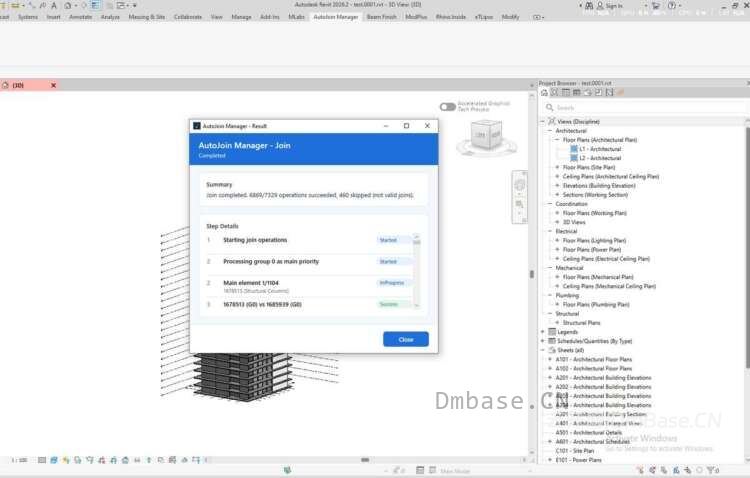Image resolution: width=750 pixels, height=478 pixels.
Task: Expand Elevations (Building Elevation) node
Action: (x=557, y=186)
